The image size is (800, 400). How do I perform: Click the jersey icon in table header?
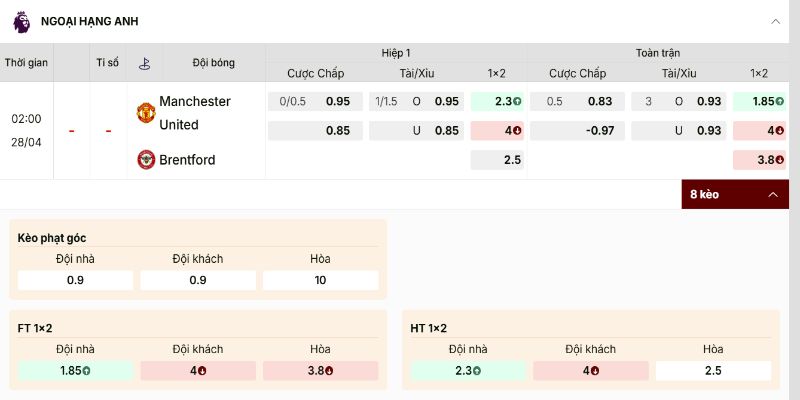pyautogui.click(x=144, y=63)
